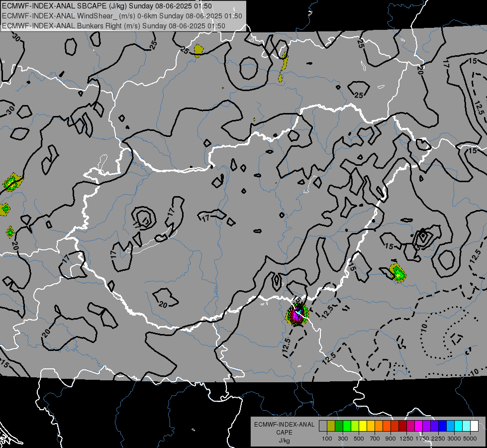The image size is (487, 448).
Task: Select the dark red legend swatch
Action: (403, 426)
